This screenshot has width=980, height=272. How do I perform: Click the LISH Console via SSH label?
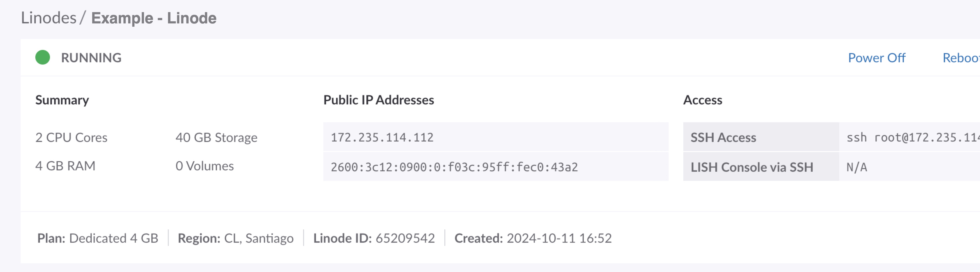pos(752,167)
